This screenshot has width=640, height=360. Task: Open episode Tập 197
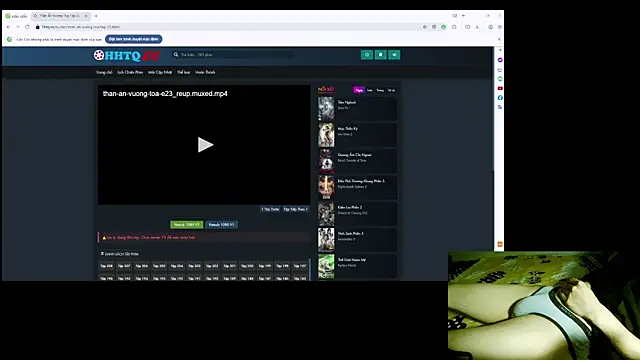[300, 266]
